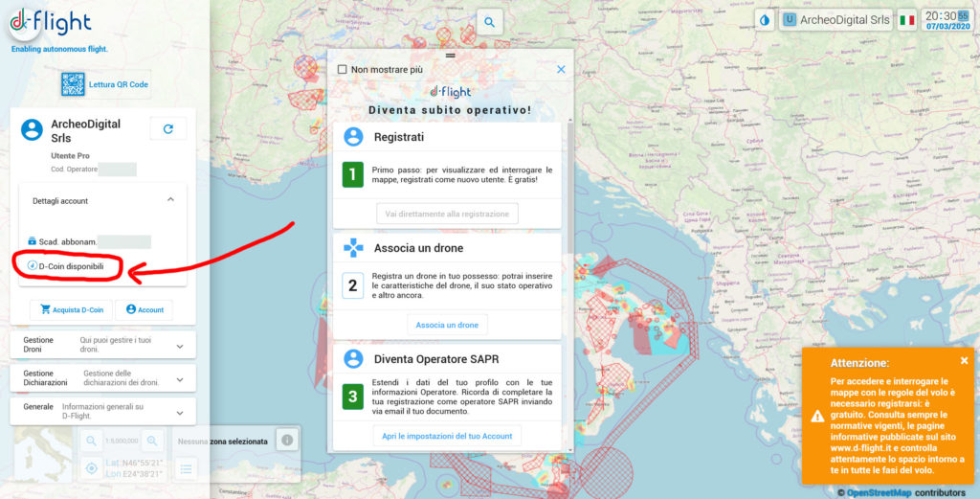Open the ArcheoDigital Srls user menu
980x499 pixels.
click(836, 19)
